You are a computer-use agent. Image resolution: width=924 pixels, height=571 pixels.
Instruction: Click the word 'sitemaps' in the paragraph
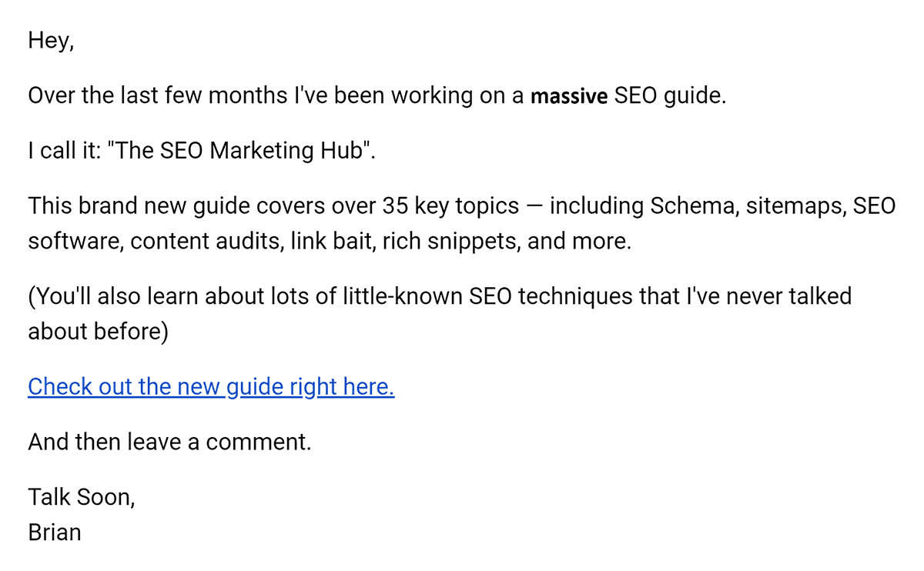(791, 207)
